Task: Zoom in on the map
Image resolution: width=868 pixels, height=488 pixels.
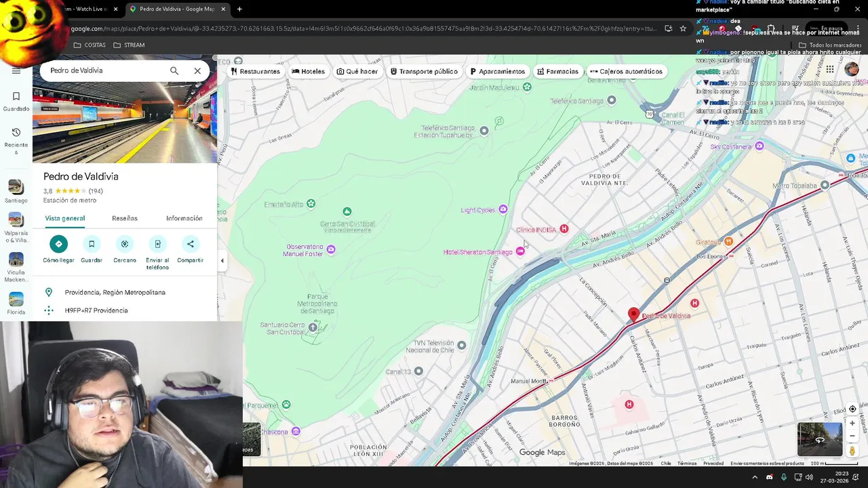Action: point(852,423)
